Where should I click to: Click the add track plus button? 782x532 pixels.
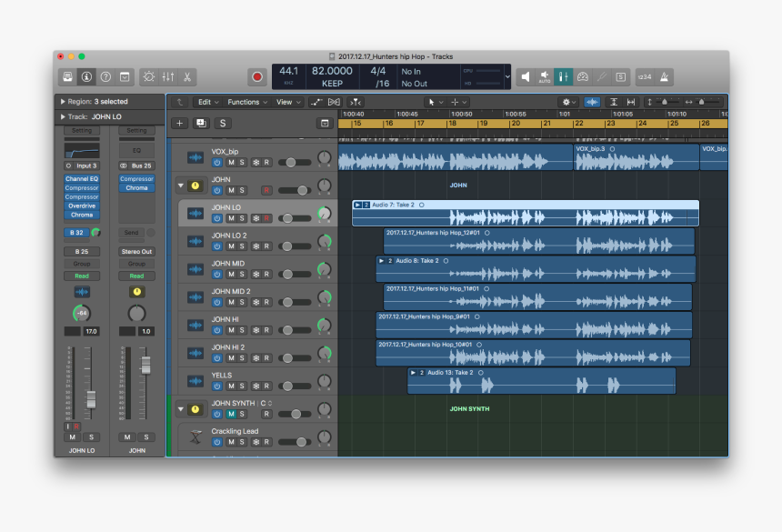pos(179,123)
